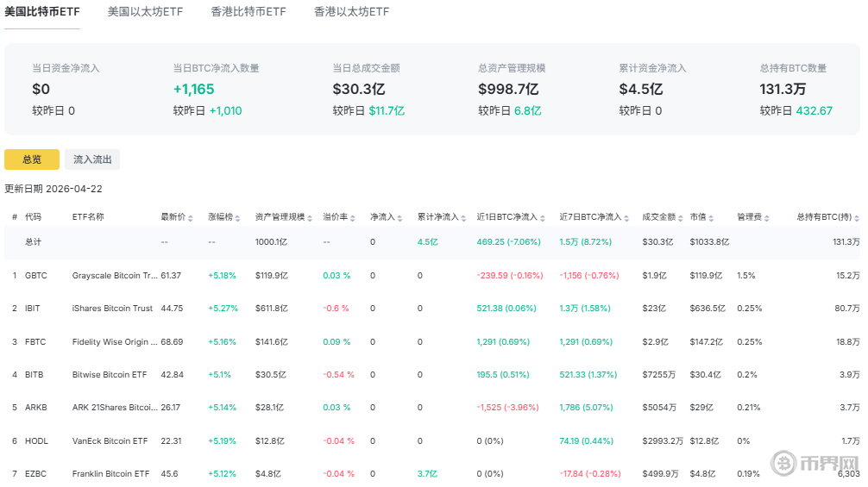Sort by 管理费 sort arrows
The height and width of the screenshot is (487, 868).
point(767,218)
